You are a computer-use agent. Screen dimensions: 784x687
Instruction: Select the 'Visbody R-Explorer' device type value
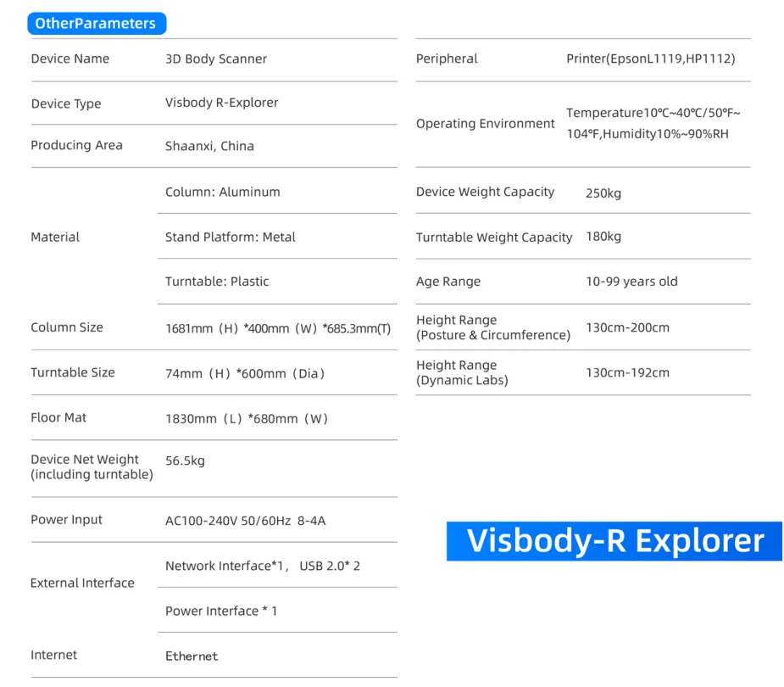coord(221,103)
